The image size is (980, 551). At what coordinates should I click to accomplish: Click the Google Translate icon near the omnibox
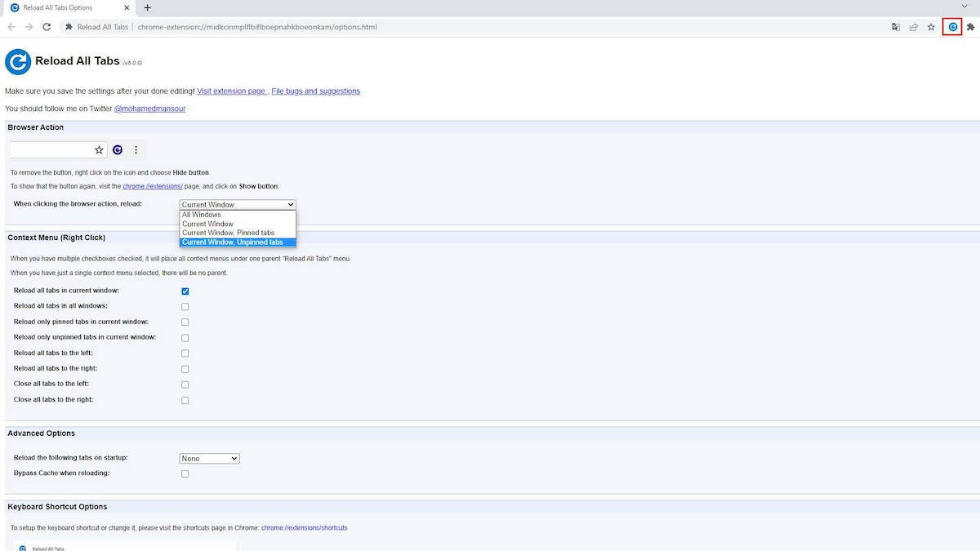pos(895,26)
